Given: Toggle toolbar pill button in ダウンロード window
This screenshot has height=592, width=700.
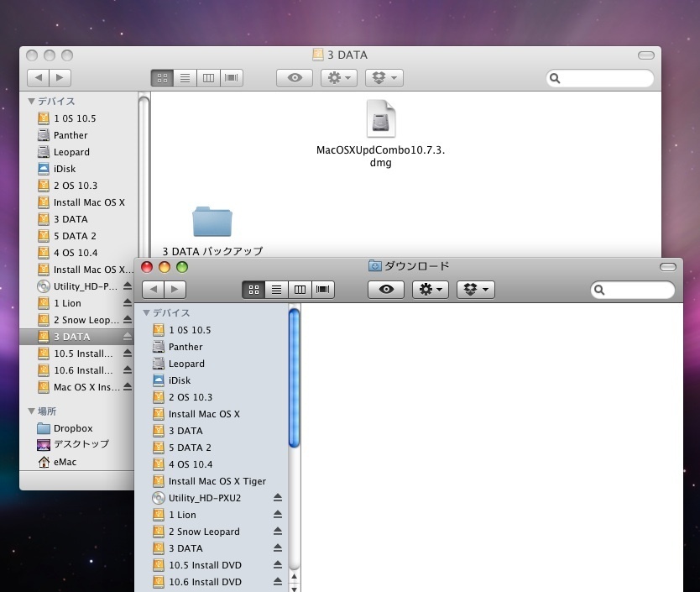Looking at the screenshot, I should coord(668,267).
